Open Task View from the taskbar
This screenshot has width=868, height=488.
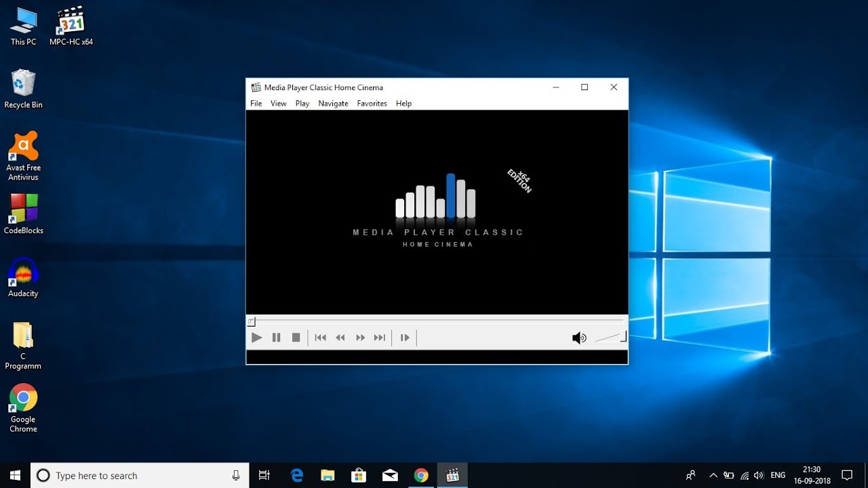264,475
